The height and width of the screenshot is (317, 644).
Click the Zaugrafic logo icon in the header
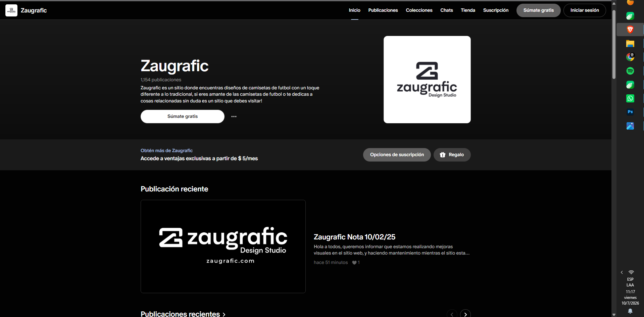[x=11, y=10]
